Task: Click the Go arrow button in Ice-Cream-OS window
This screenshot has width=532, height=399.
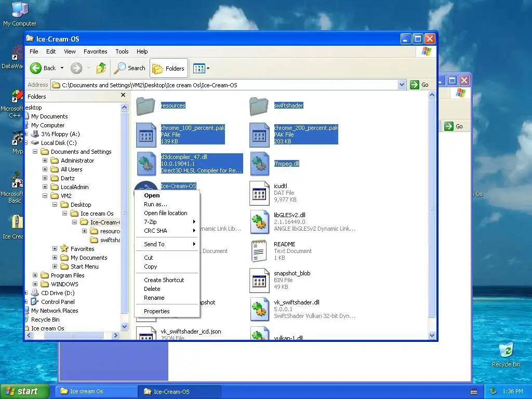Action: point(414,85)
